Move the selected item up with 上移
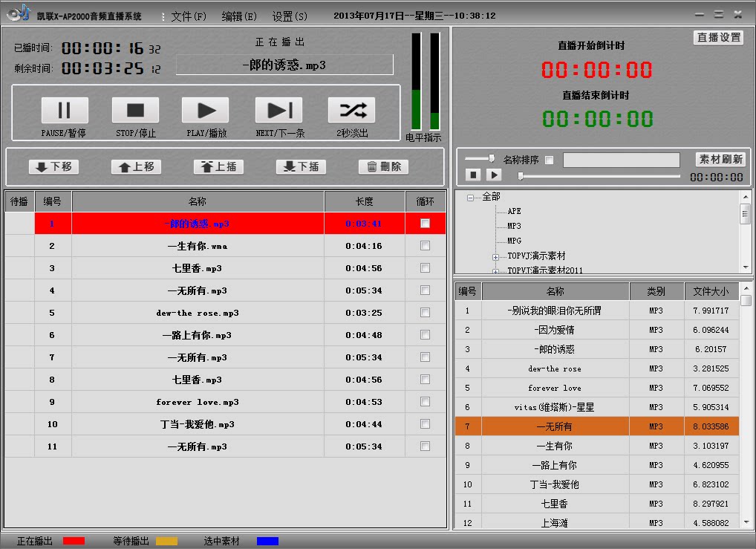Viewport: 756px width, 549px height. (x=136, y=166)
